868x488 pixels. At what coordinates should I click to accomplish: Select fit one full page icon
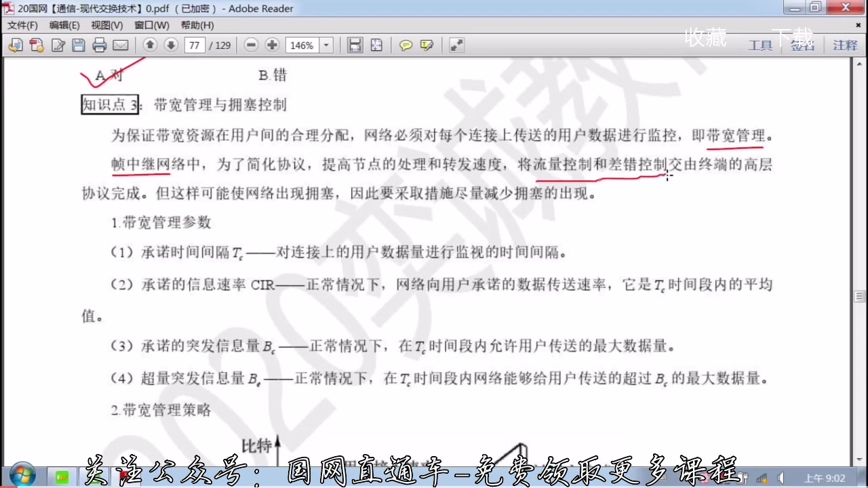coord(376,45)
